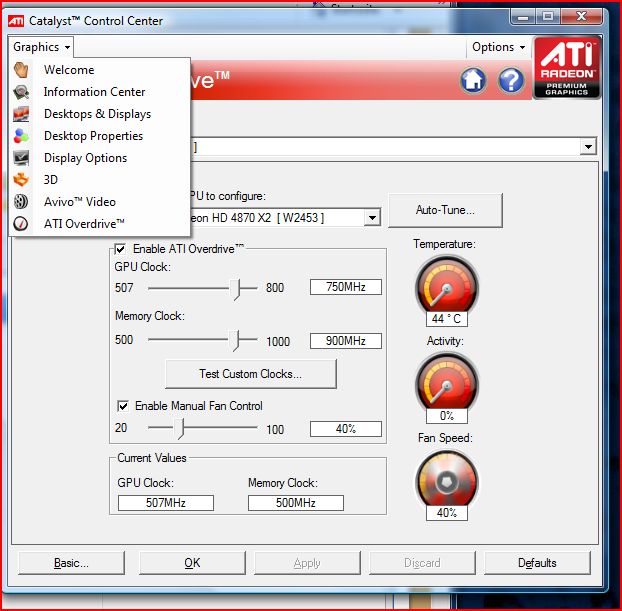The width and height of the screenshot is (622, 611).
Task: Maximize the Catalyst Control Center window
Action: point(548,17)
